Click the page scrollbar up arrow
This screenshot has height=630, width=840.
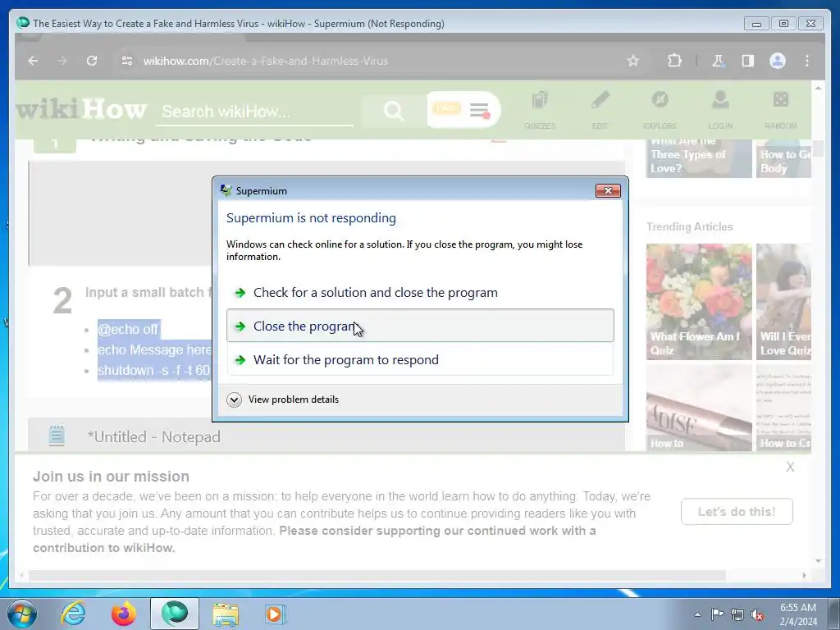click(818, 88)
